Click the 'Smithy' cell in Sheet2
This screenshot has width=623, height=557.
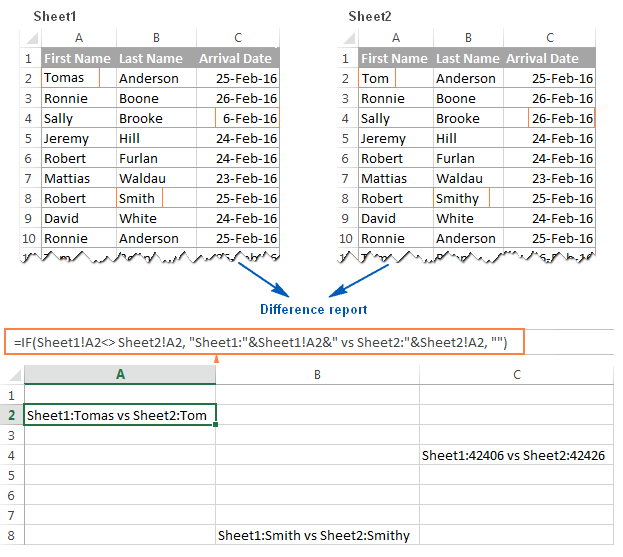click(x=469, y=198)
